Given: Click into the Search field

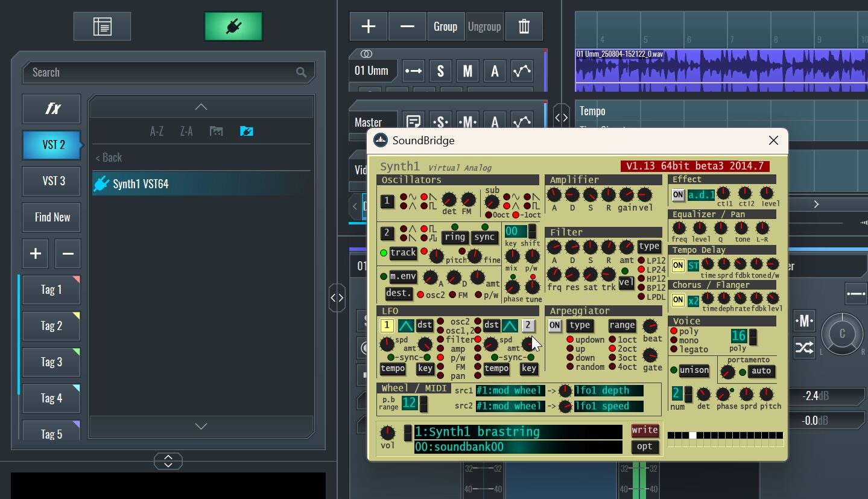Looking at the screenshot, I should click(x=169, y=72).
